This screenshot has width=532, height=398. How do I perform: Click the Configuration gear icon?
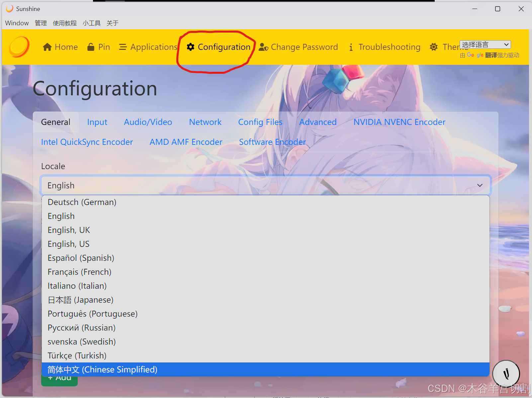(x=190, y=47)
